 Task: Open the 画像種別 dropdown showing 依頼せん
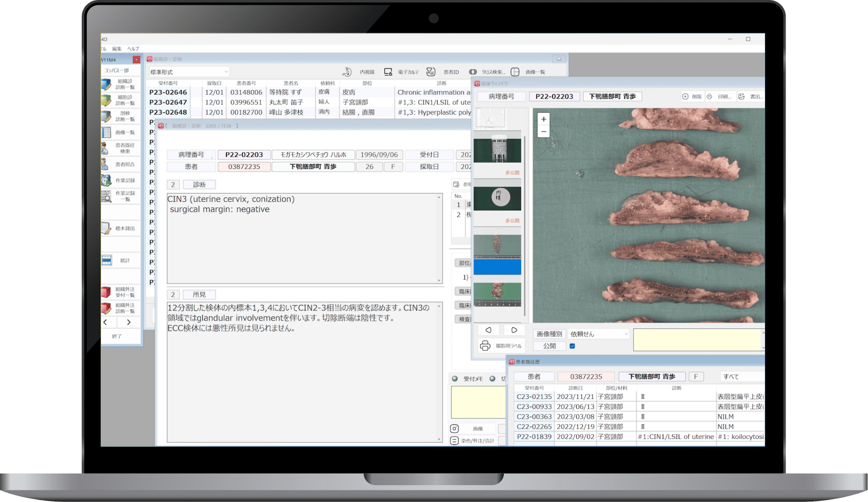(x=598, y=334)
